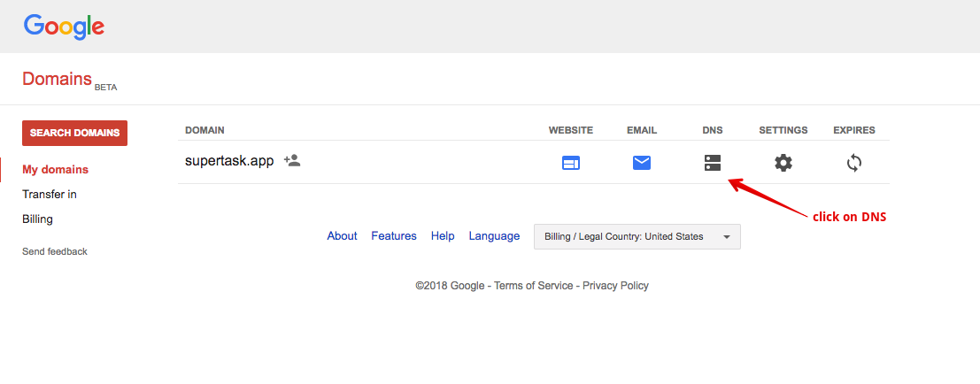
Task: Click the add-person share icon beside supertask.app
Action: tap(292, 160)
